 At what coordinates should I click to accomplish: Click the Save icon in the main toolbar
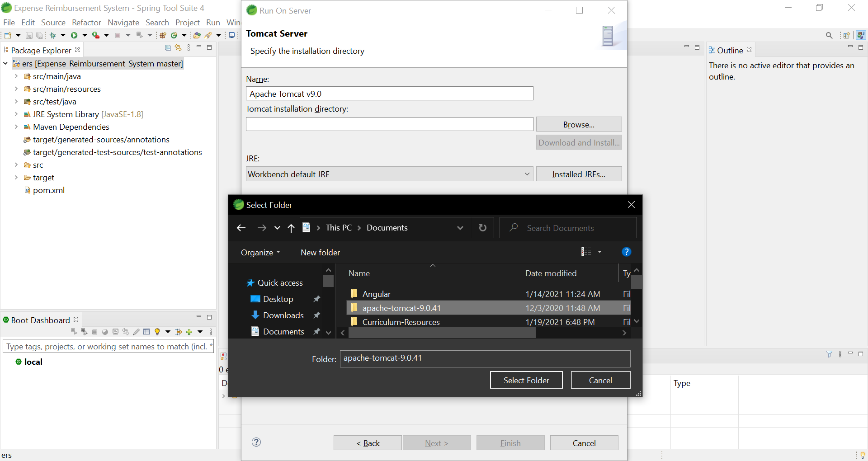(29, 35)
